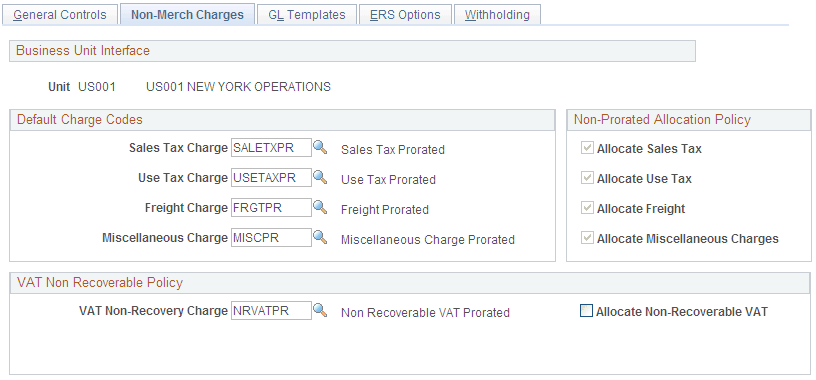816x380 pixels.
Task: Click the text 'US001 NEW YORK OPERATIONS'
Action: [238, 87]
